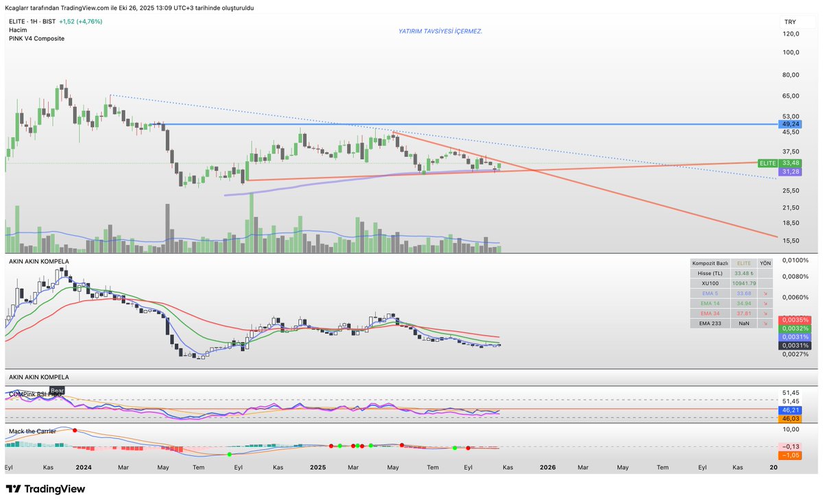Click the 'EMA 233' table cell
The image size is (823, 504).
tap(710, 322)
